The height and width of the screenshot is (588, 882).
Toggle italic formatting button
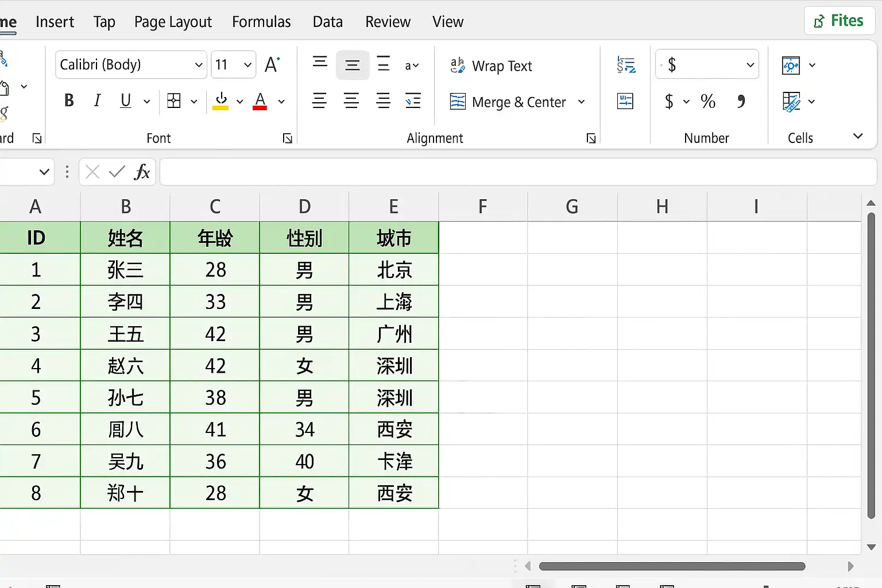coord(97,101)
